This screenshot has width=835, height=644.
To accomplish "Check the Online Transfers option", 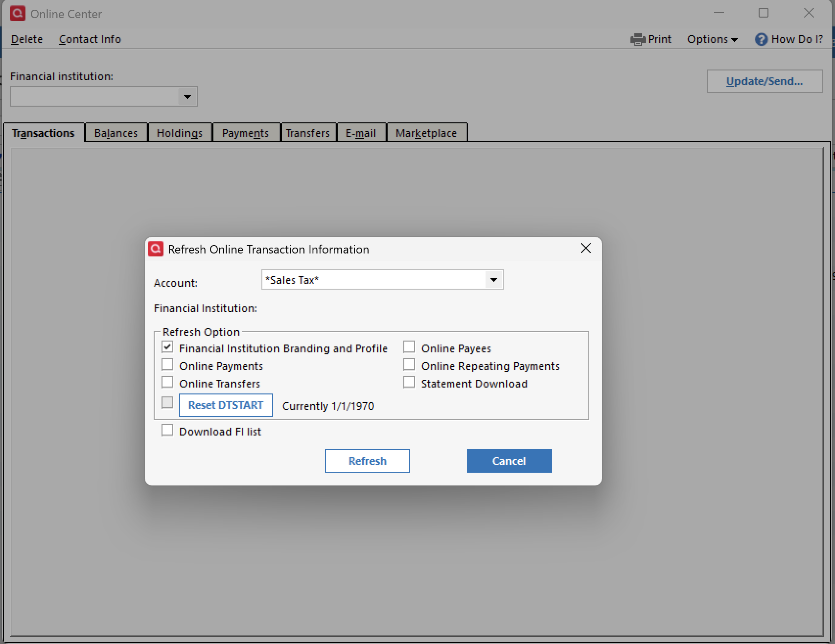I will [167, 382].
